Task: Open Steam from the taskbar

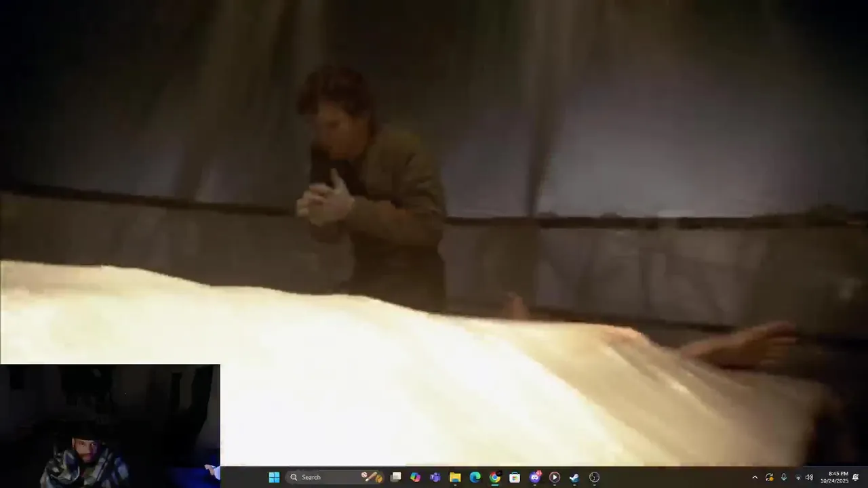Action: [x=574, y=477]
